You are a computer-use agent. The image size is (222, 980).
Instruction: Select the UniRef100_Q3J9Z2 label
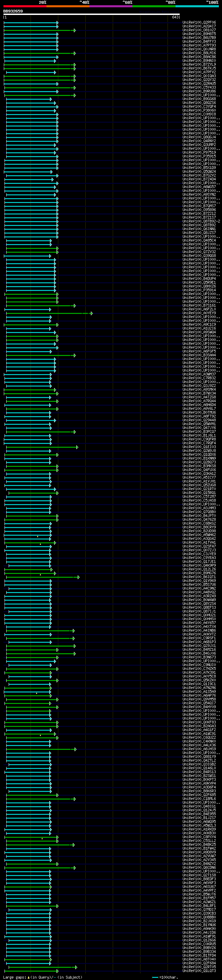click(199, 386)
